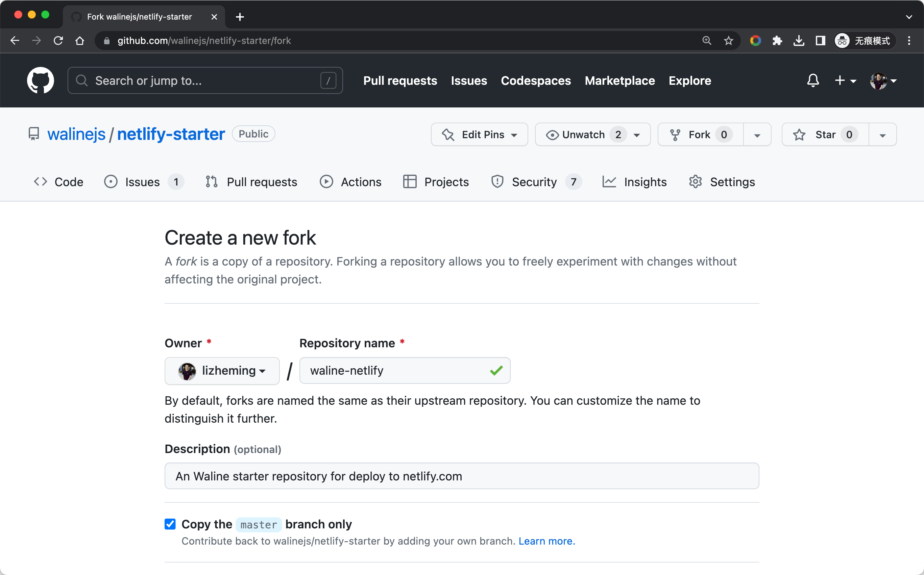This screenshot has width=924, height=575.
Task: Click the GitHub Octocat logo
Action: tap(40, 80)
